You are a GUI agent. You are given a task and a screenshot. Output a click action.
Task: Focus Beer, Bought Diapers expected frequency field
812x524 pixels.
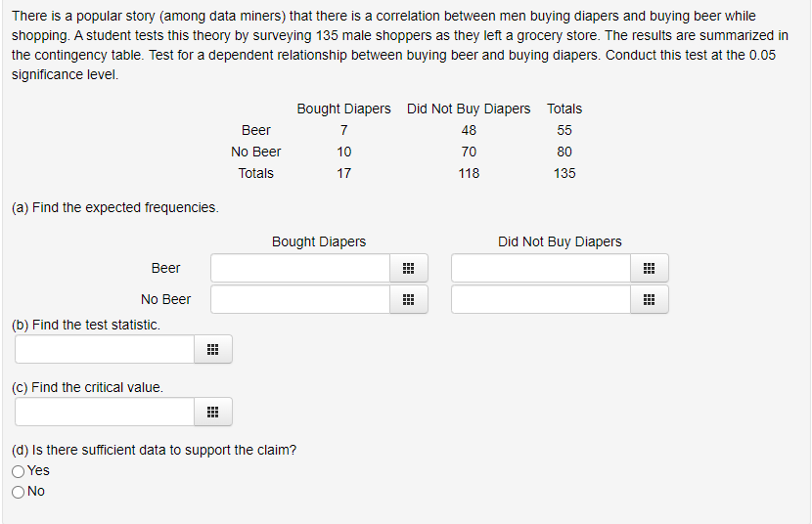point(300,269)
